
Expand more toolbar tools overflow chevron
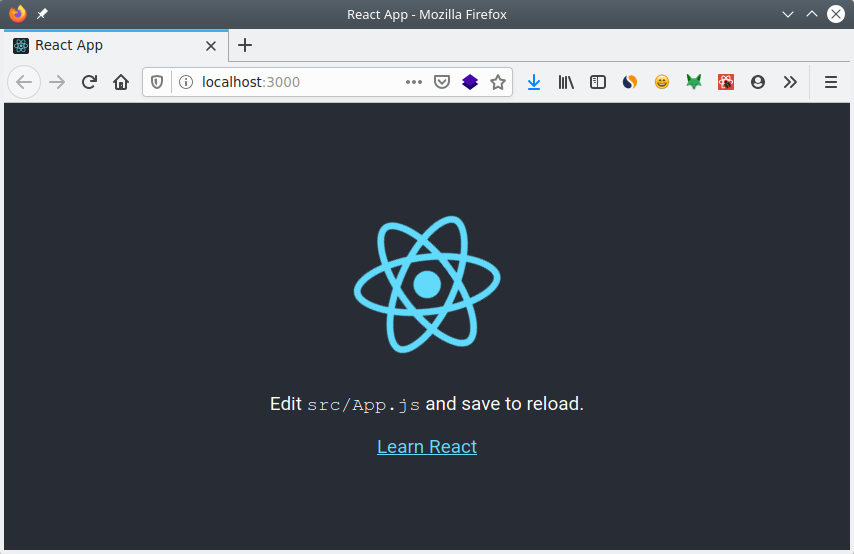click(790, 82)
